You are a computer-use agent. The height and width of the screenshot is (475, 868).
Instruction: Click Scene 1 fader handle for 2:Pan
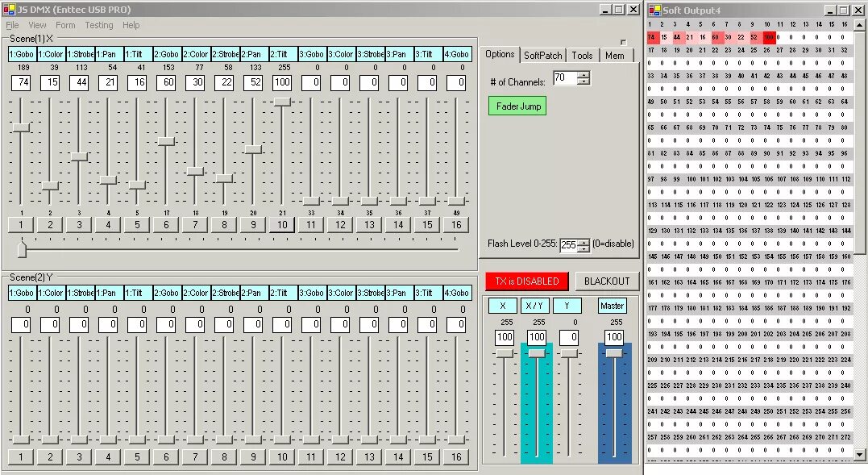pos(253,149)
